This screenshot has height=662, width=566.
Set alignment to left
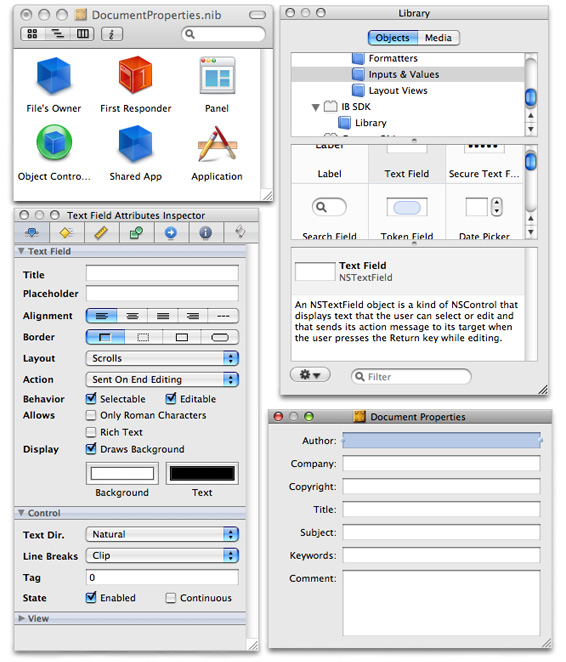101,316
